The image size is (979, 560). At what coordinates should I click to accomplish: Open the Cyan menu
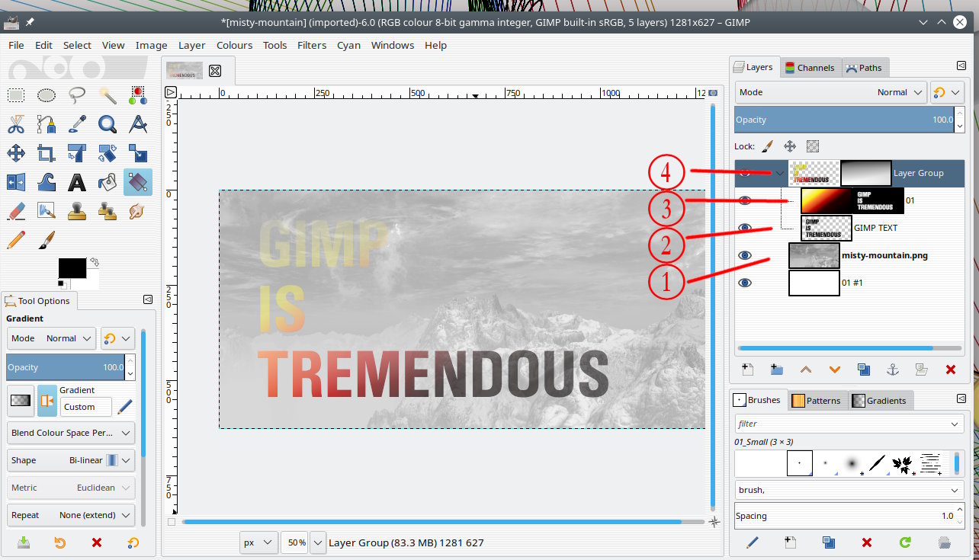click(x=348, y=45)
